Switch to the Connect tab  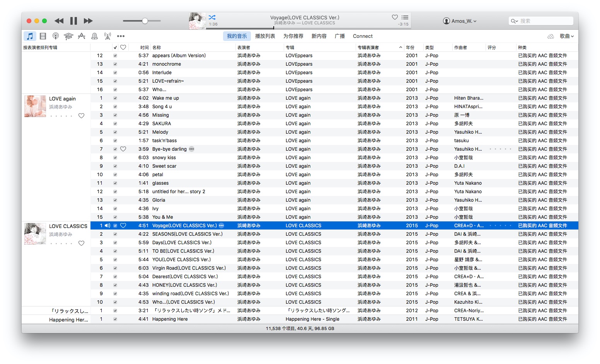pos(363,36)
